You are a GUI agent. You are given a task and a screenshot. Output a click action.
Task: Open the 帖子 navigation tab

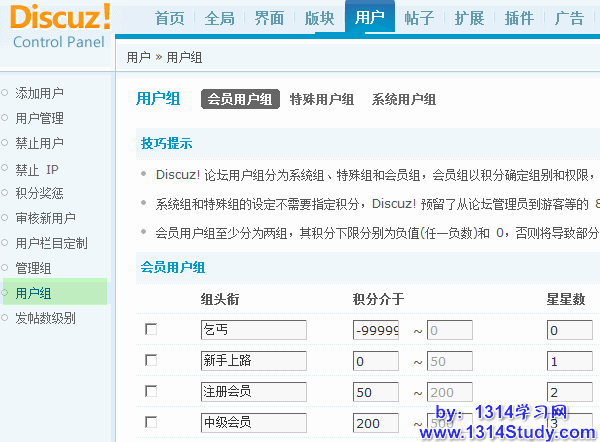420,18
